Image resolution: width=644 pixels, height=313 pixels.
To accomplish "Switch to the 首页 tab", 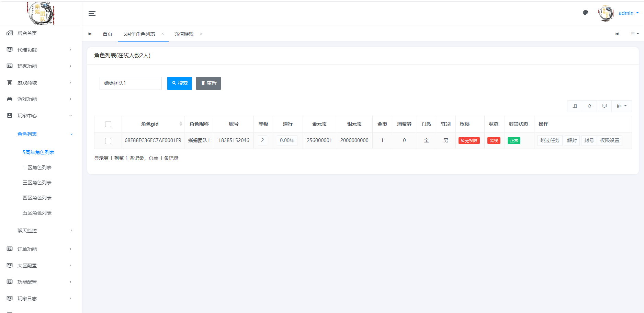I will pyautogui.click(x=108, y=34).
